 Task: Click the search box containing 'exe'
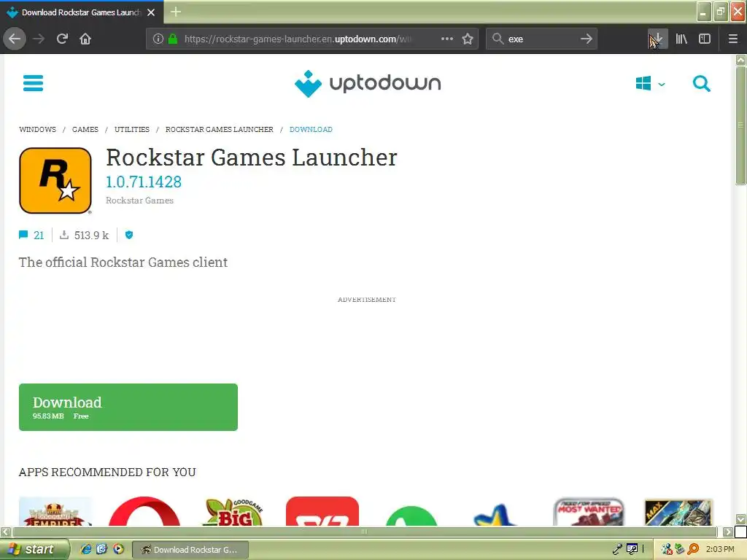542,39
